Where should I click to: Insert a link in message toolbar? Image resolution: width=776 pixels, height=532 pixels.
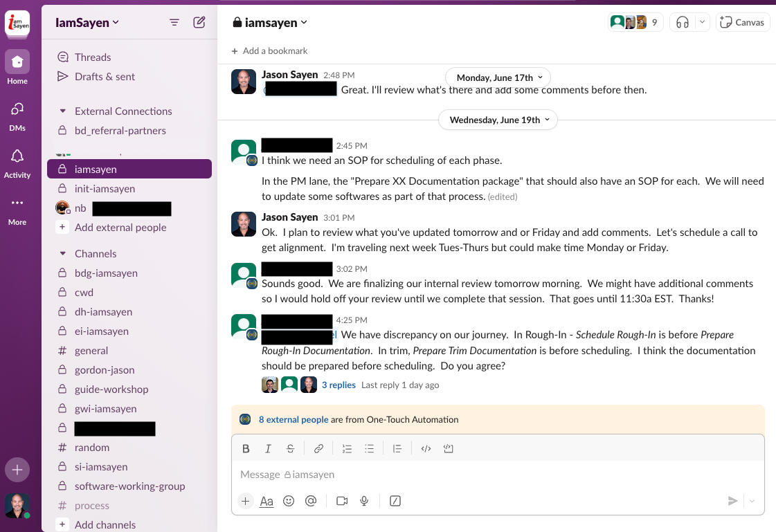pos(318,448)
